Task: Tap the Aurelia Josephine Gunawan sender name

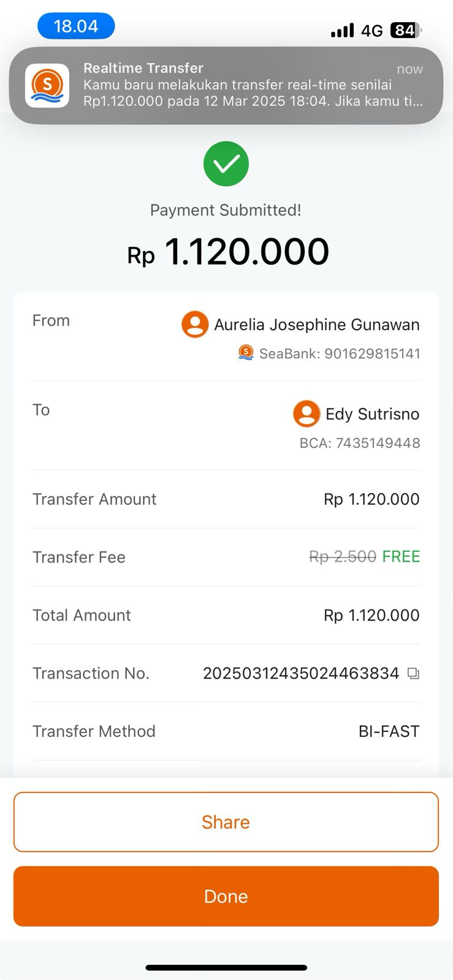Action: [316, 325]
